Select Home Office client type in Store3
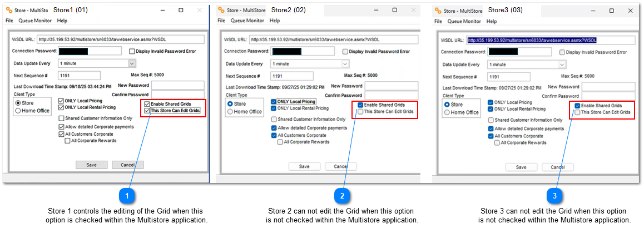Screen dimensions: 644x233 pyautogui.click(x=447, y=112)
